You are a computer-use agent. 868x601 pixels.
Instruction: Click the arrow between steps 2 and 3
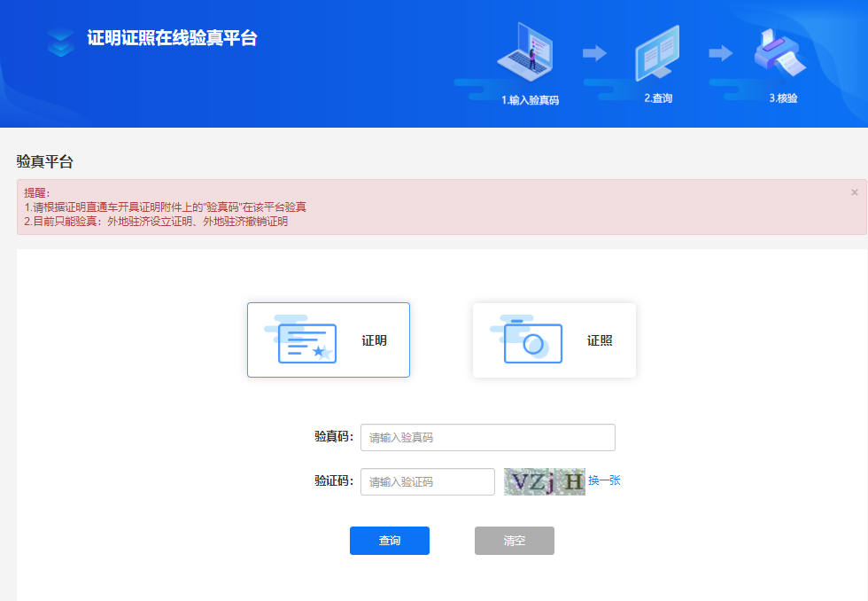click(x=719, y=53)
